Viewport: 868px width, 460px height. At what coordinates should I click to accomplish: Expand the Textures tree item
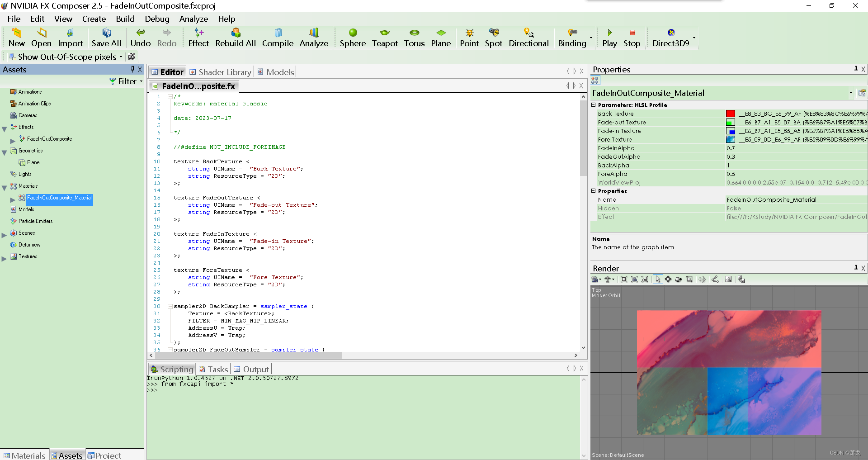[4, 256]
